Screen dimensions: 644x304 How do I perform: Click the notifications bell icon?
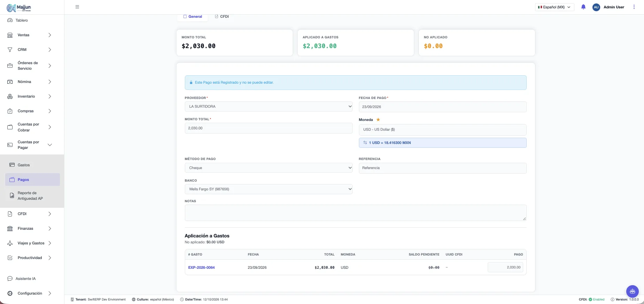583,7
